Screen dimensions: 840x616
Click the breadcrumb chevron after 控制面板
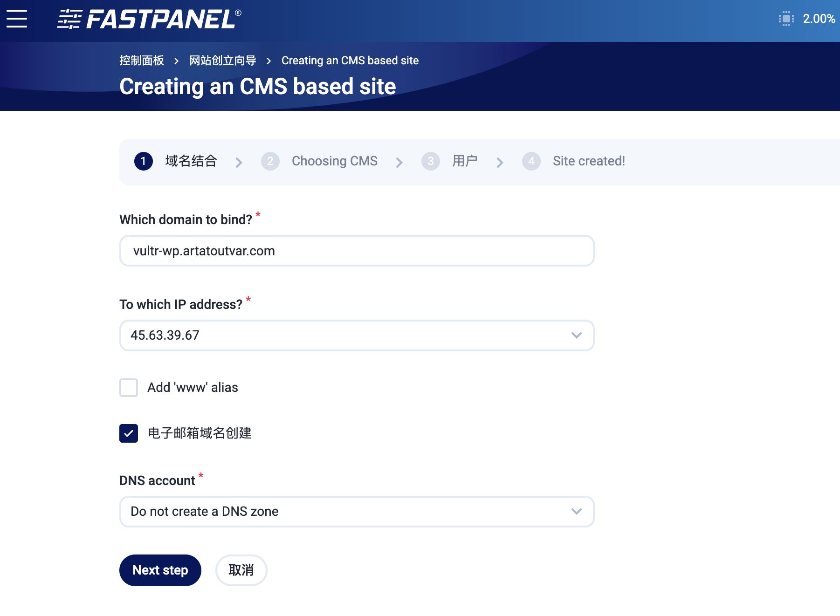click(x=176, y=61)
